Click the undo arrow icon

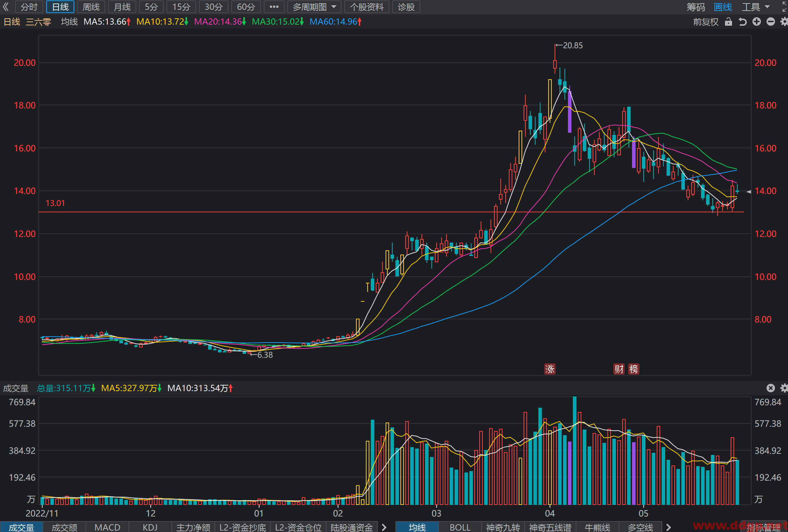(x=743, y=22)
